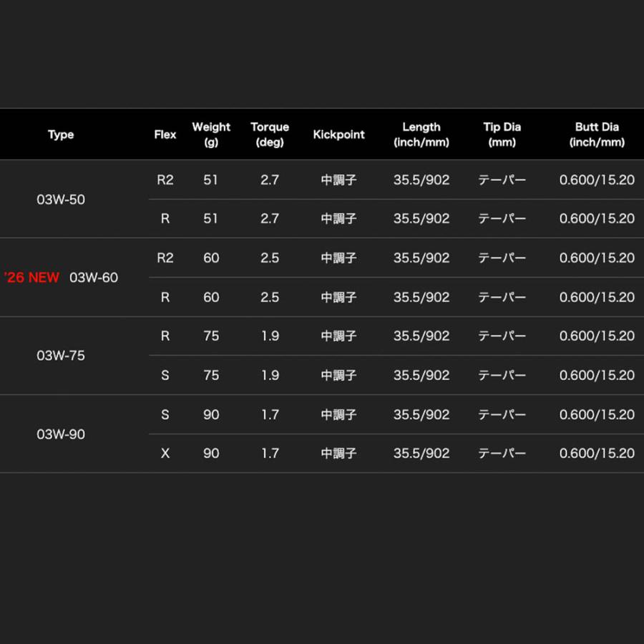Click weight 51 in the 03W-50 R2 row
644x644 pixels.
pyautogui.click(x=210, y=180)
